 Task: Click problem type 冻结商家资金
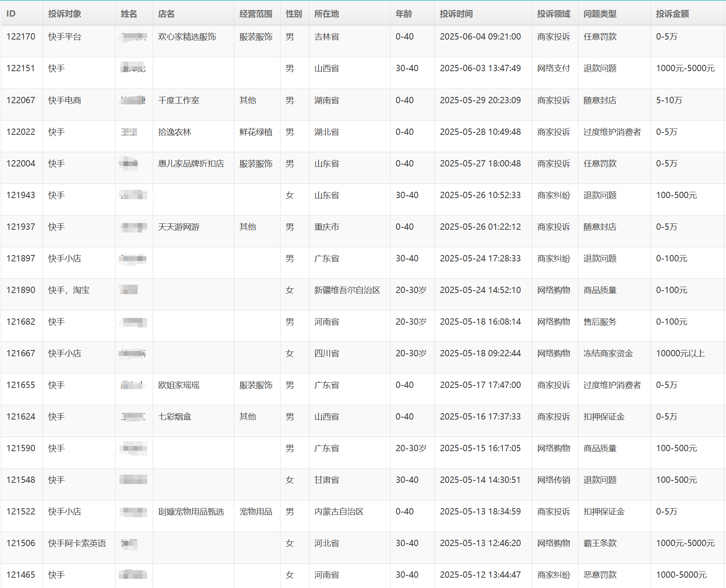(x=608, y=354)
